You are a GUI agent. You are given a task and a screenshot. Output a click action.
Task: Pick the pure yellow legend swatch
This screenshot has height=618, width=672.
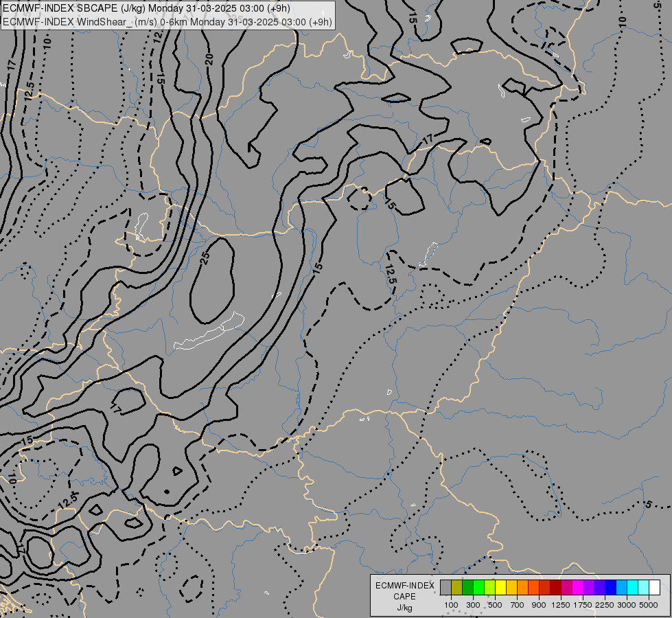point(500,588)
